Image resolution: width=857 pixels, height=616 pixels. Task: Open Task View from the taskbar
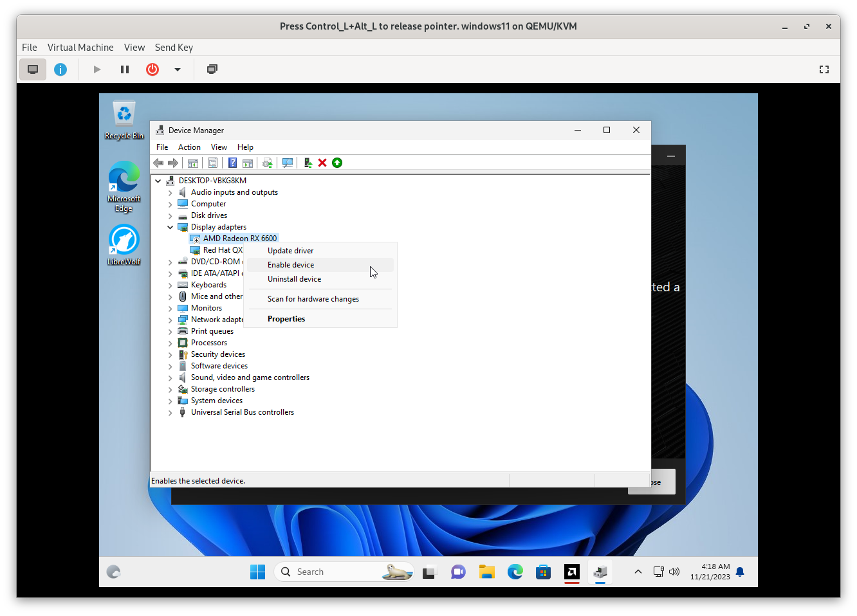429,572
